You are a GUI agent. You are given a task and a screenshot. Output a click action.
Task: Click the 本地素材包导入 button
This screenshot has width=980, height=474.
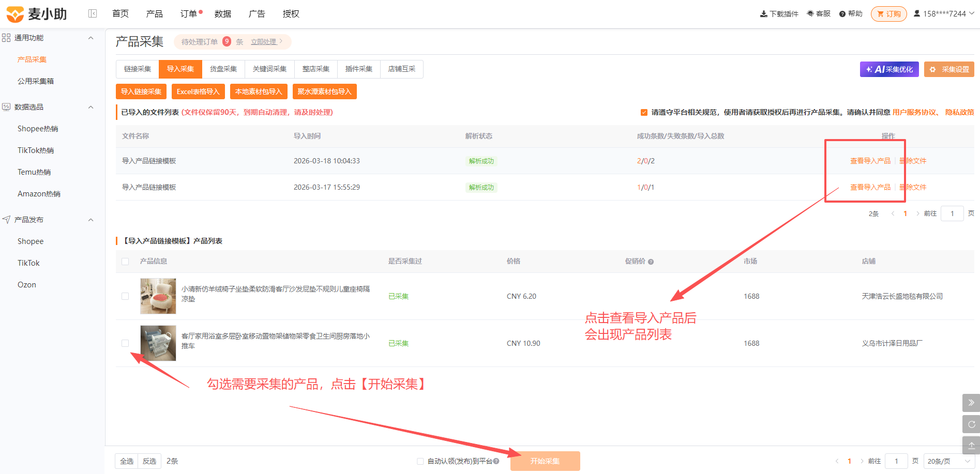tap(259, 91)
